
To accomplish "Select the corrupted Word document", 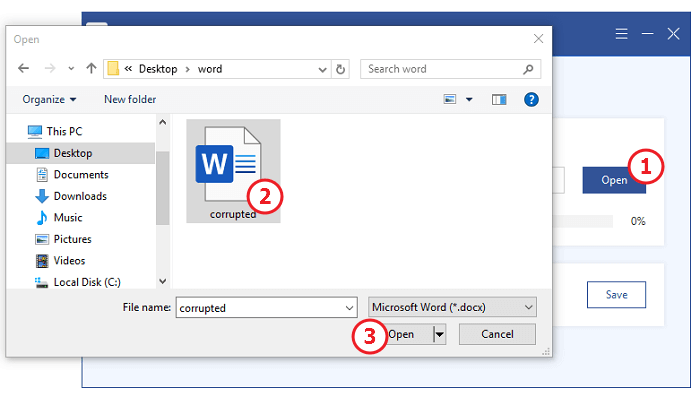I will click(233, 171).
